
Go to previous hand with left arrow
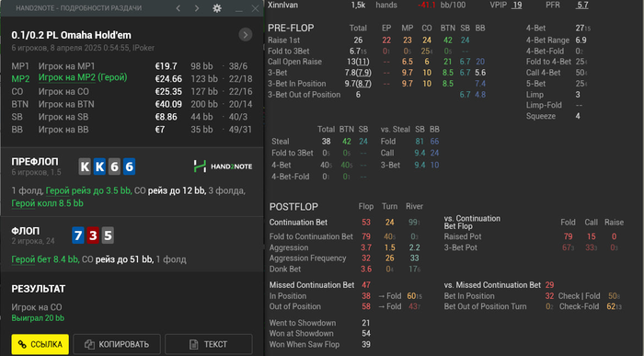pyautogui.click(x=178, y=8)
